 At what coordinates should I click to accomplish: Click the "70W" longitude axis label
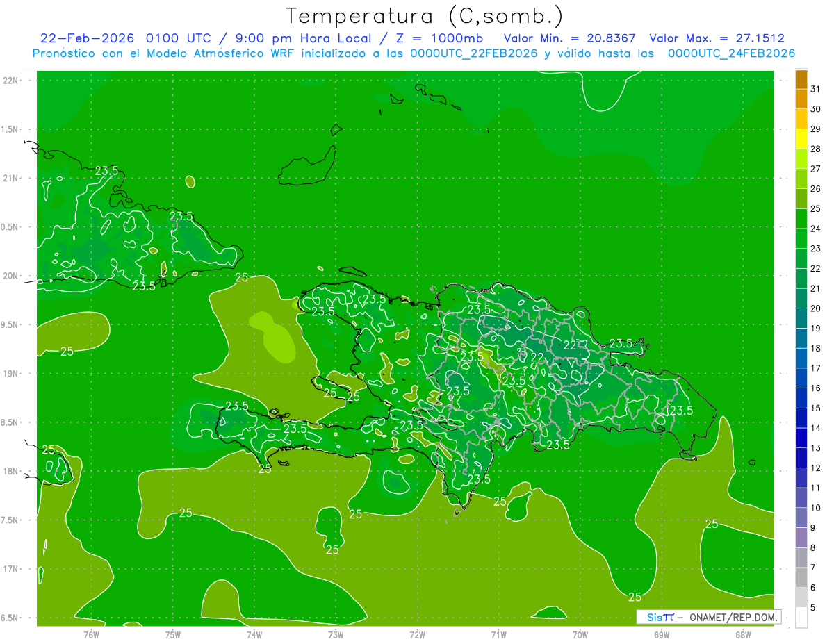tap(580, 635)
